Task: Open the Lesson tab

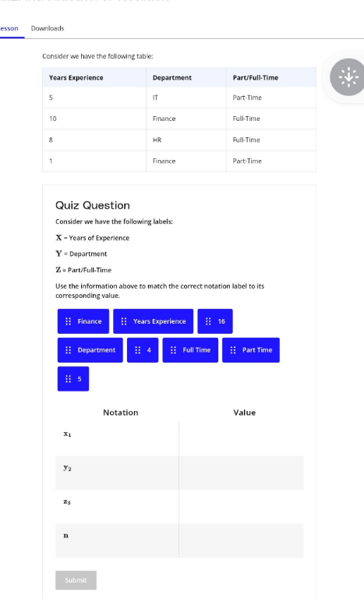Action: click(9, 28)
